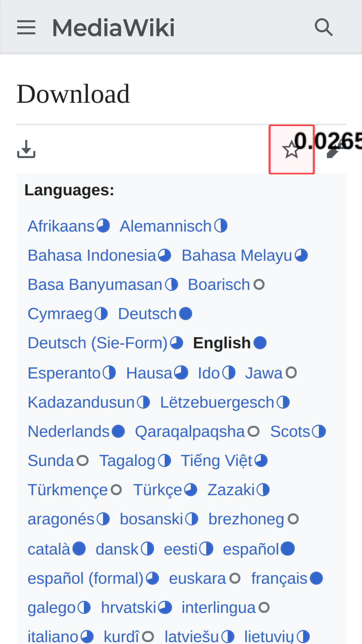Open the hamburger main menu

tap(26, 27)
